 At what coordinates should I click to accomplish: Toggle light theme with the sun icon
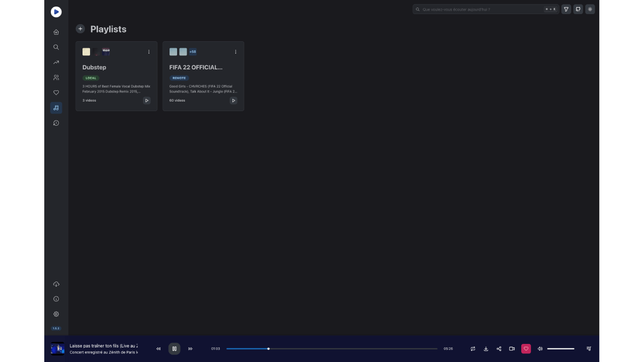(590, 9)
